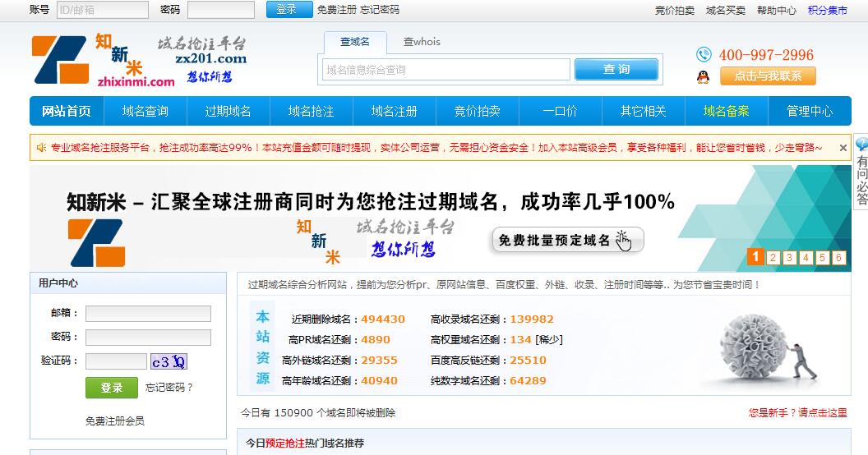Click the 域名信息综合查询 search box
868x455 pixels.
coord(446,70)
